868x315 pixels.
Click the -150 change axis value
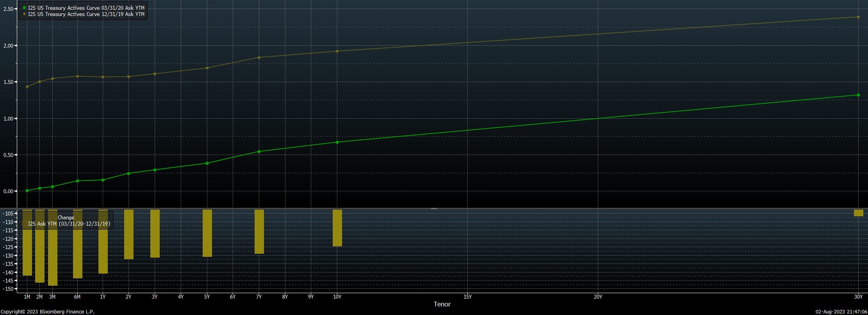coord(8,289)
